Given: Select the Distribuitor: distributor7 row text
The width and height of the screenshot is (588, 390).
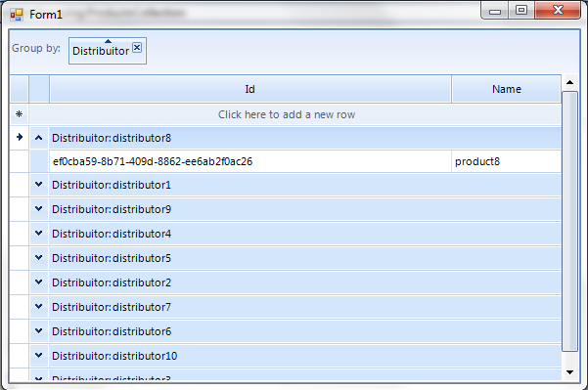Looking at the screenshot, I should click(x=112, y=307).
